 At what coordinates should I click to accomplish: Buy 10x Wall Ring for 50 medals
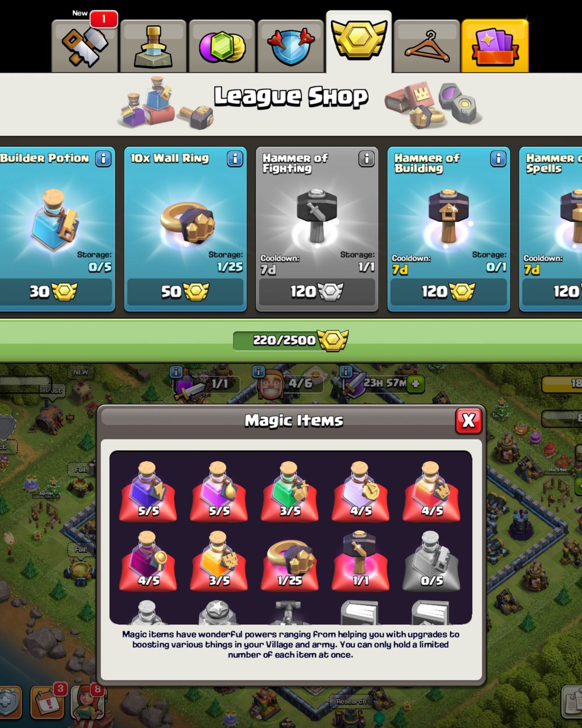[185, 292]
